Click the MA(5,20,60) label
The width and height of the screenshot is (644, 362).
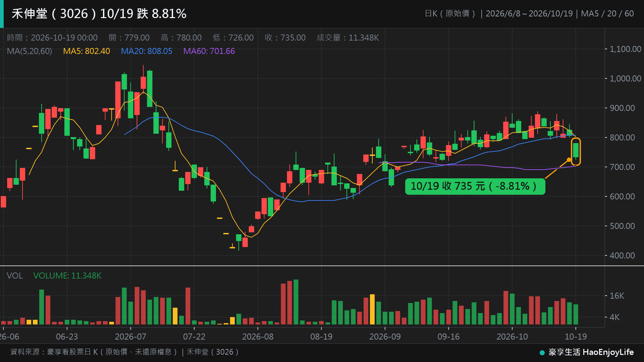tap(30, 51)
